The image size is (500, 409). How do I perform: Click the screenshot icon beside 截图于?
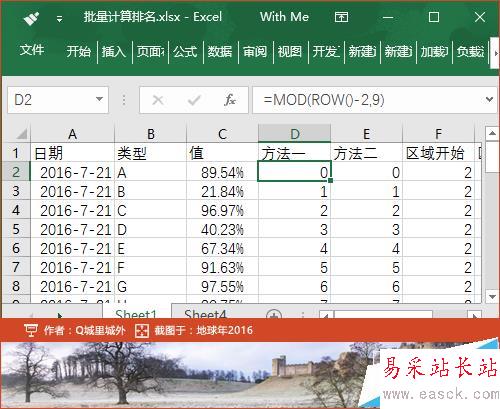(142, 330)
